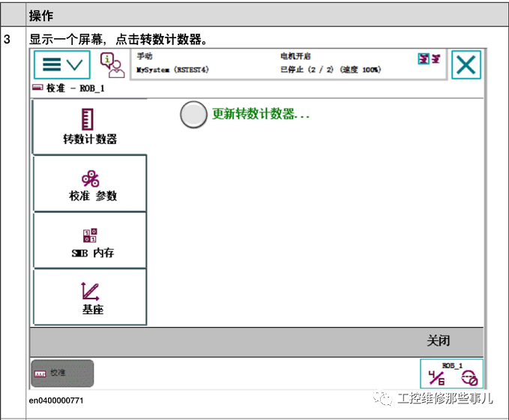509x420 pixels.
Task: Select the 校准 taskbar button
Action: [62, 373]
